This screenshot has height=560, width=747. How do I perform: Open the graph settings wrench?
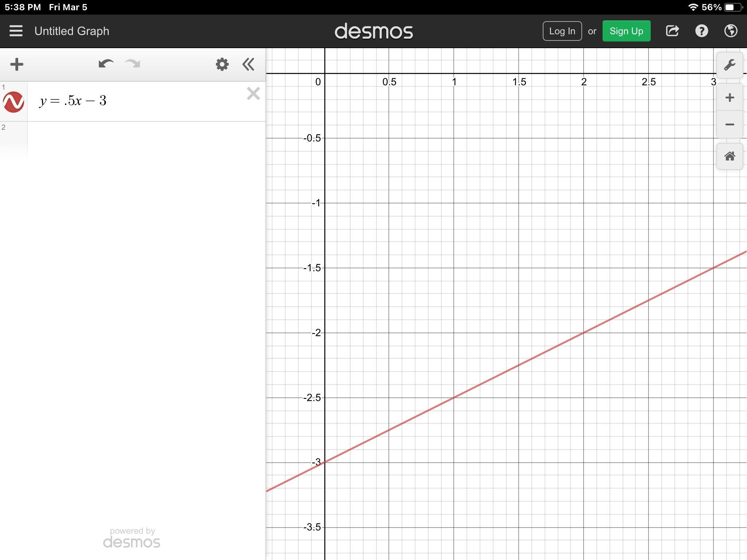pyautogui.click(x=729, y=65)
